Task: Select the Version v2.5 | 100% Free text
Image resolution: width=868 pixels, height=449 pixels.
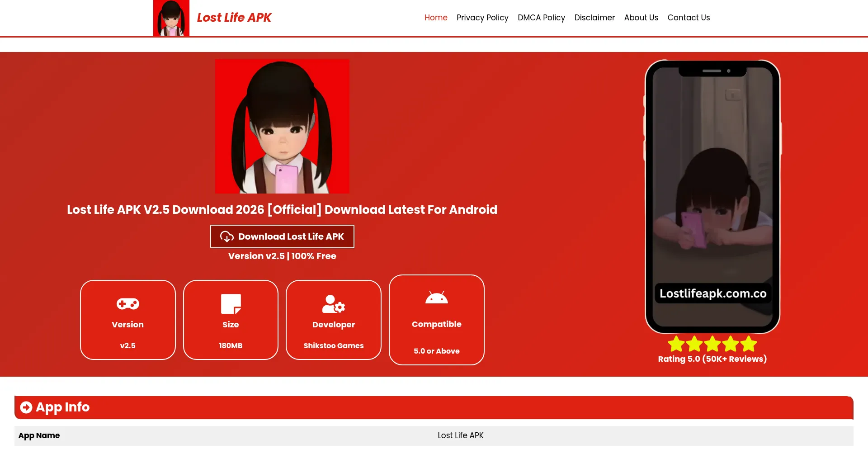Action: (x=282, y=256)
